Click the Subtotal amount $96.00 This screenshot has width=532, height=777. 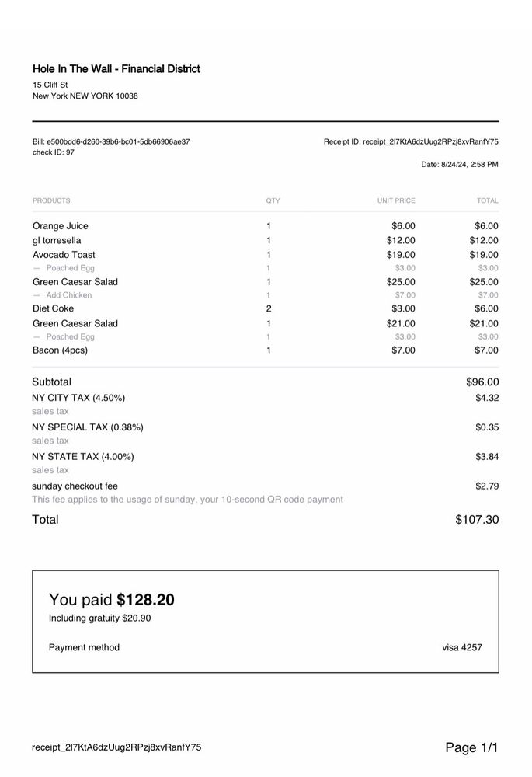[x=482, y=382]
